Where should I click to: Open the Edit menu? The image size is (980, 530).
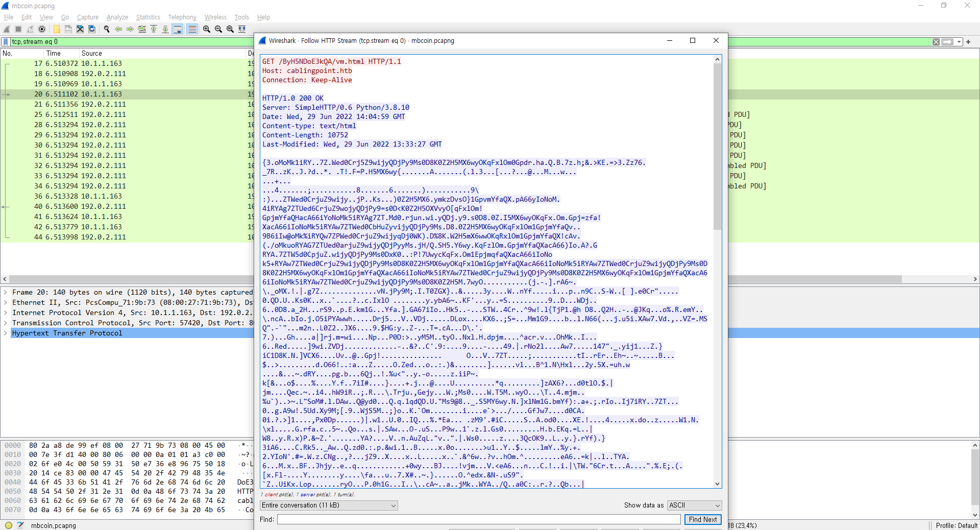click(x=27, y=17)
